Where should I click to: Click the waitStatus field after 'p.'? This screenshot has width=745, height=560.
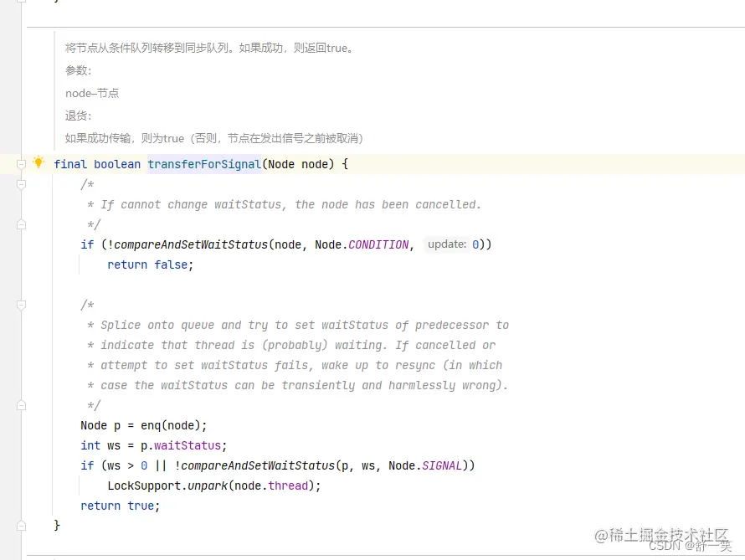click(188, 445)
